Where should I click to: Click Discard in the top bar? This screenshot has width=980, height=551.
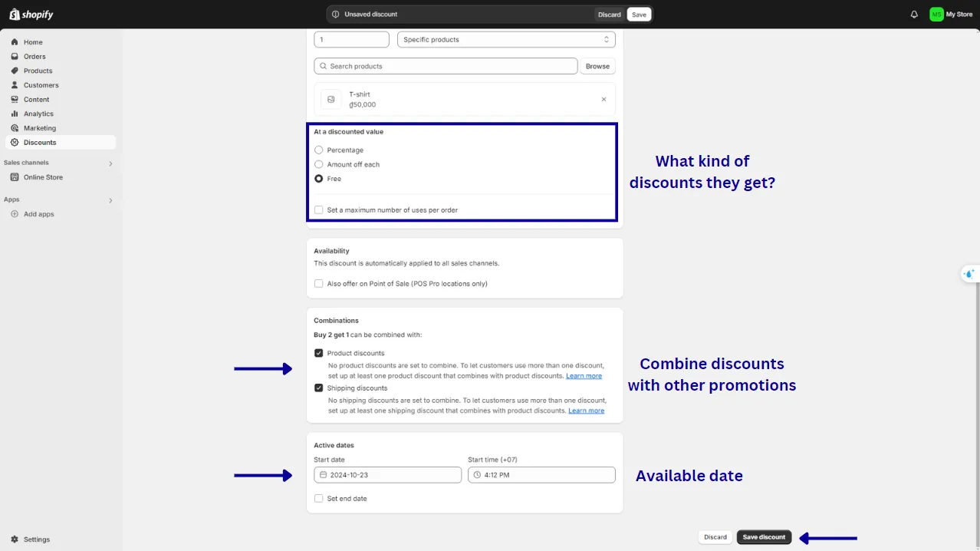coord(610,15)
